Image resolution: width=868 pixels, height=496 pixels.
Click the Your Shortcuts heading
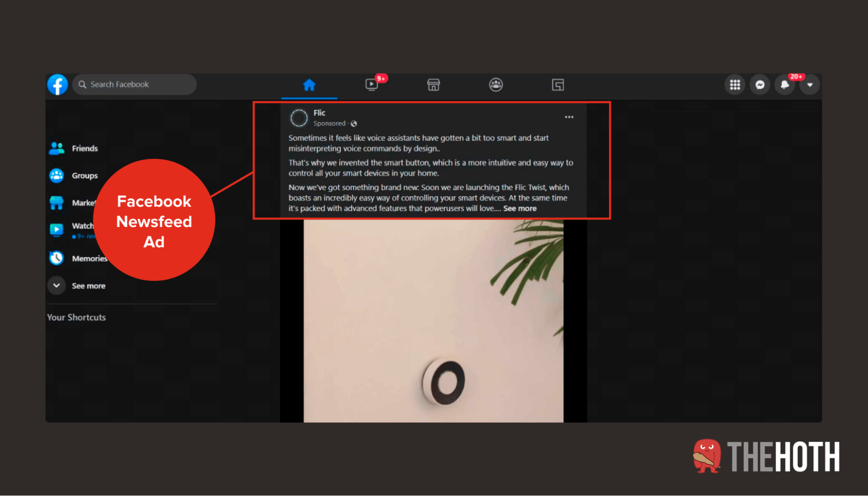point(76,318)
